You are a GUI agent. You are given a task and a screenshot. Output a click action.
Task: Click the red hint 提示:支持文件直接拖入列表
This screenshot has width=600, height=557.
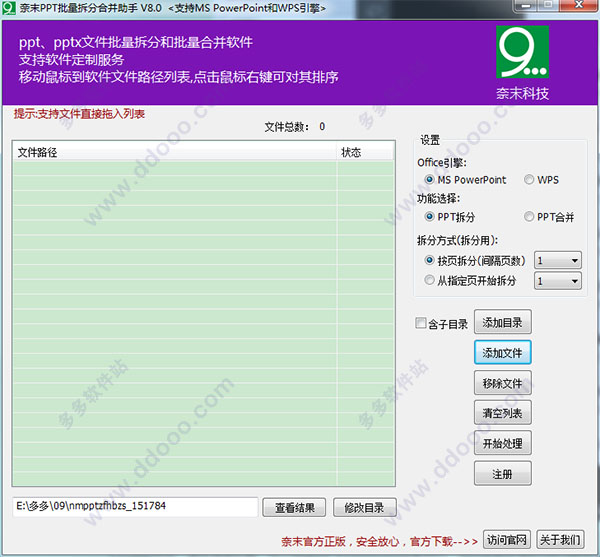79,114
